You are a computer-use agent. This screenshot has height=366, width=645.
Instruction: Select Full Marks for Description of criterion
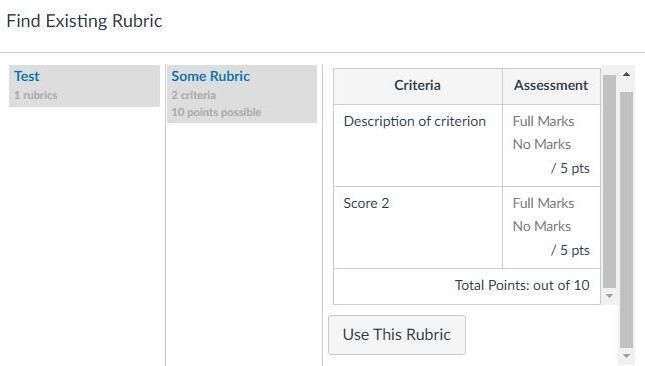tap(543, 121)
